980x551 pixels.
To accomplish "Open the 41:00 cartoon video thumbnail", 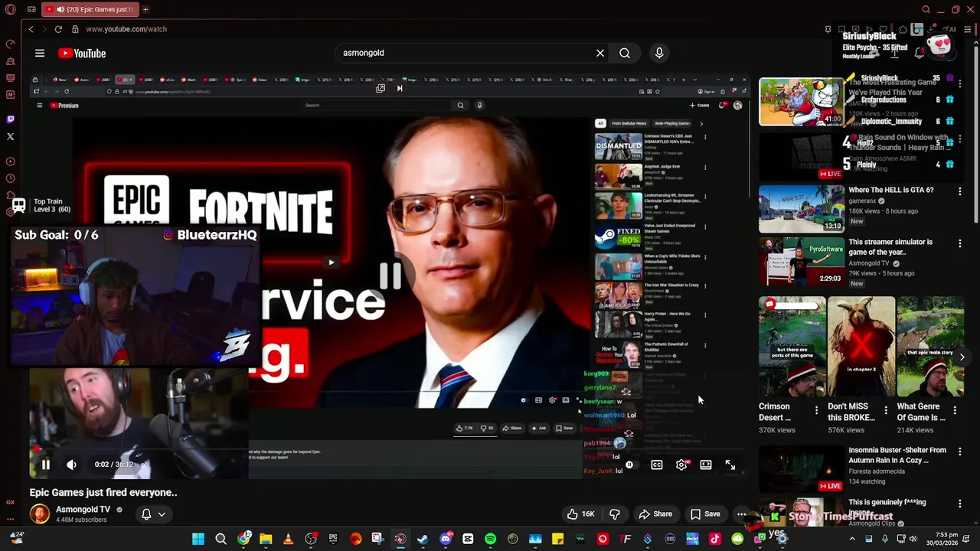I will [801, 101].
